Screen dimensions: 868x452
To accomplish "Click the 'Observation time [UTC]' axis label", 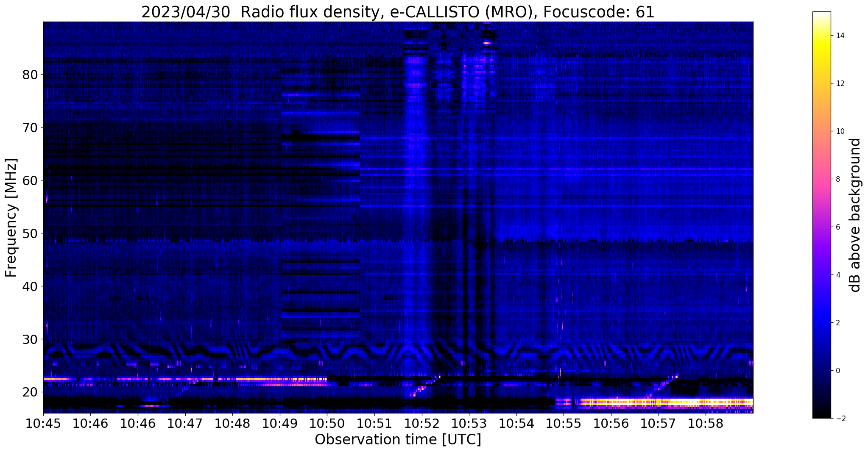I will pyautogui.click(x=398, y=439).
